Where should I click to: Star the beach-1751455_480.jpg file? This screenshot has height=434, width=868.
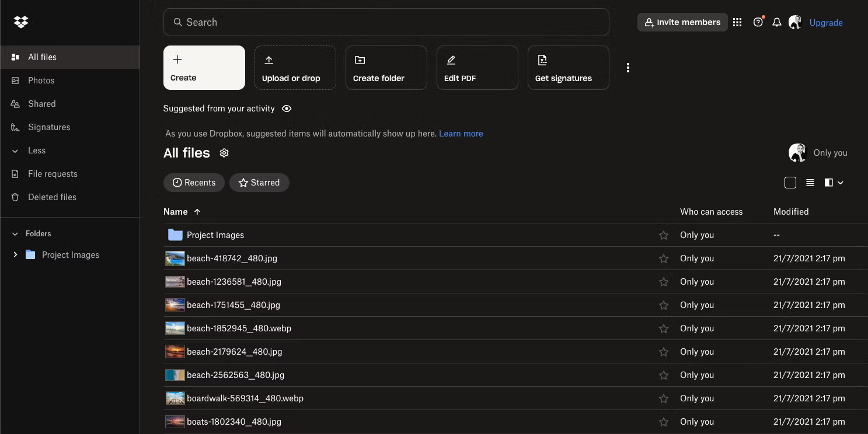[x=663, y=304]
